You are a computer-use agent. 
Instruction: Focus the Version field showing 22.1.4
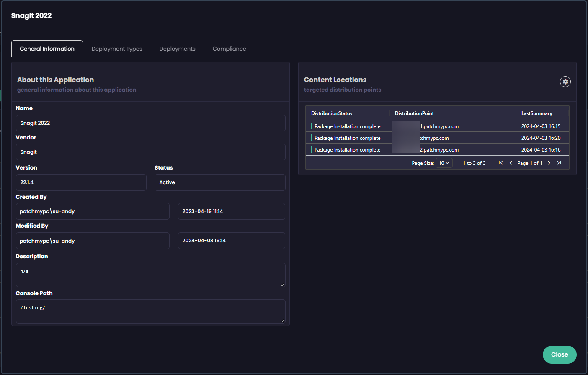coord(81,182)
